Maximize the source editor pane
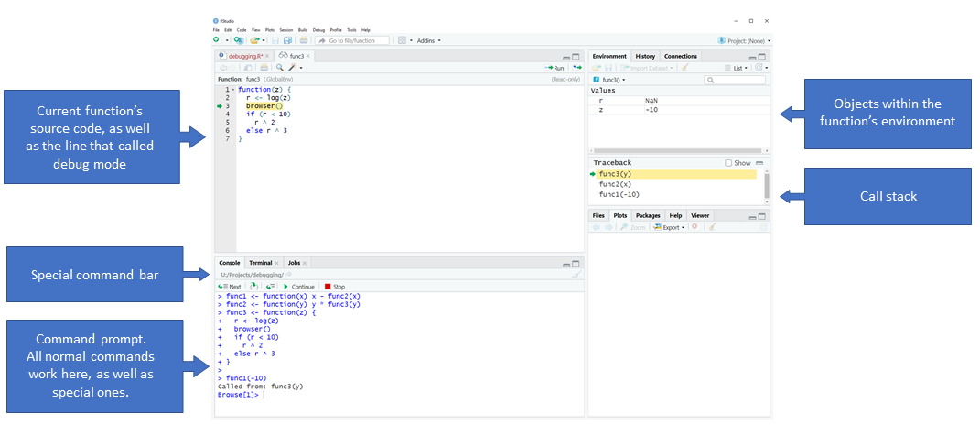 [576, 57]
